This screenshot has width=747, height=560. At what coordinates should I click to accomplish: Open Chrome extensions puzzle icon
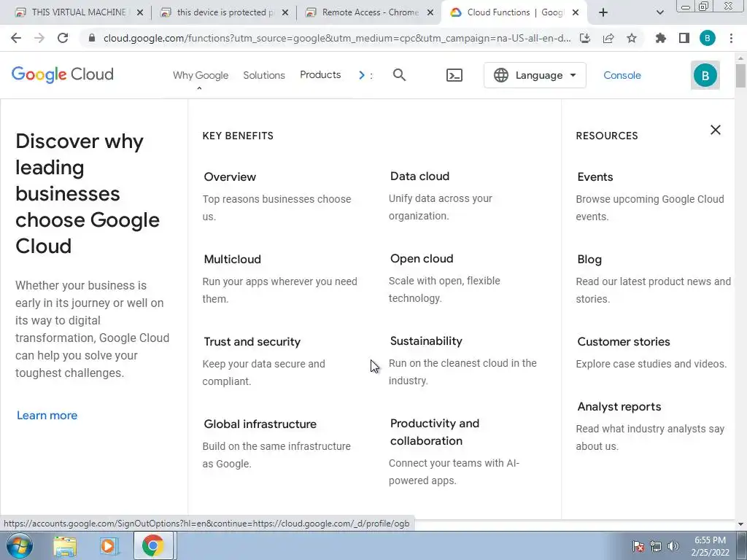pyautogui.click(x=661, y=39)
